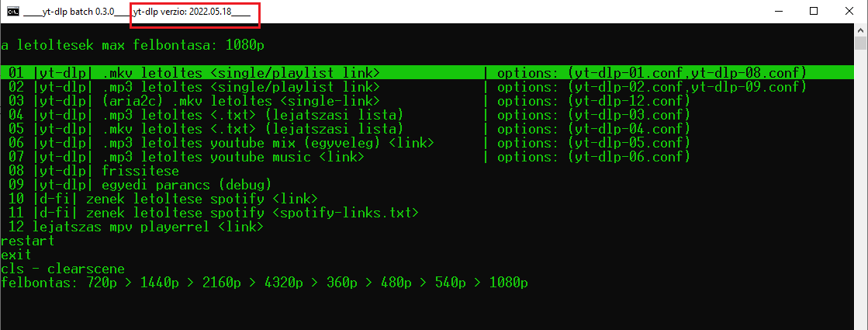Click the cls - clearscene line
868x330 pixels.
63,269
